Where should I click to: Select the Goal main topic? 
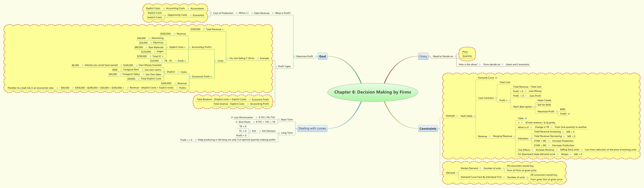[322, 56]
